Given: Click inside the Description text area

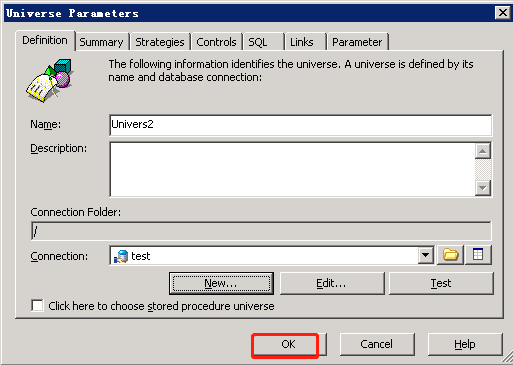Looking at the screenshot, I should [x=292, y=169].
